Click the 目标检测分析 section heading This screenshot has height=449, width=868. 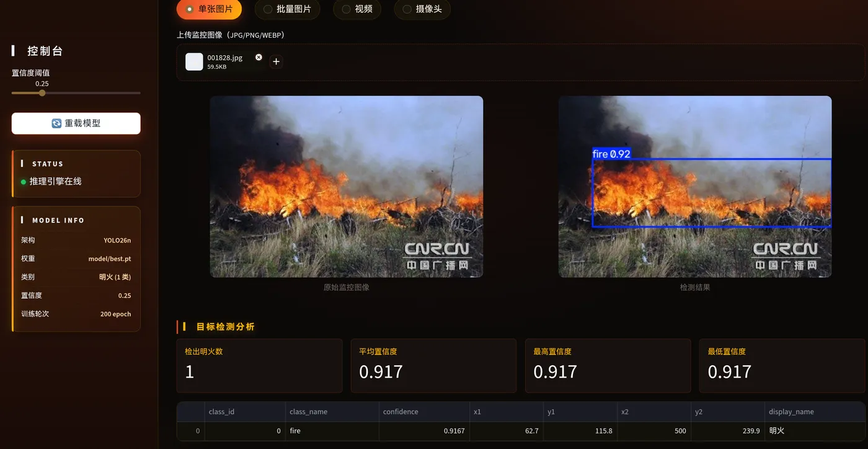click(225, 327)
